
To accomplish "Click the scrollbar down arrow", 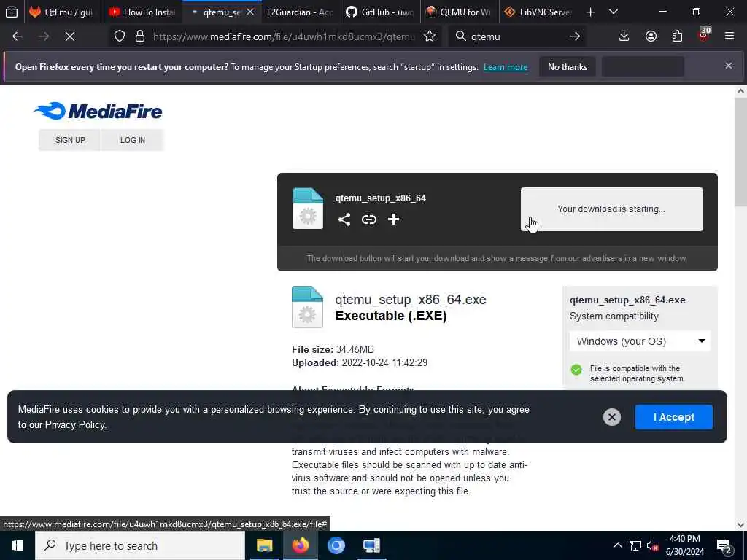I will click(740, 525).
